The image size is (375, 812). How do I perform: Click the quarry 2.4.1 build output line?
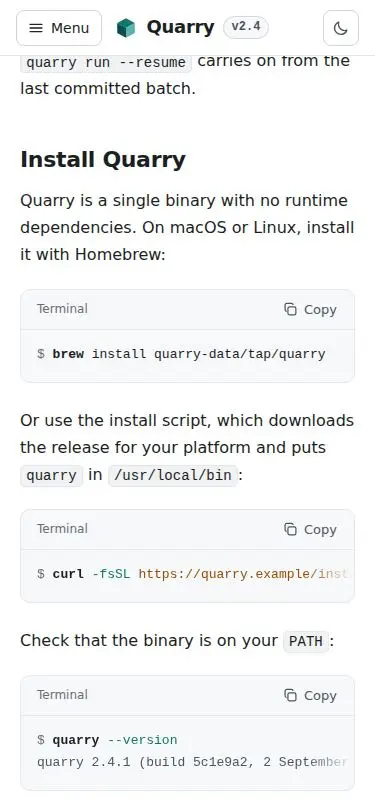tap(192, 762)
